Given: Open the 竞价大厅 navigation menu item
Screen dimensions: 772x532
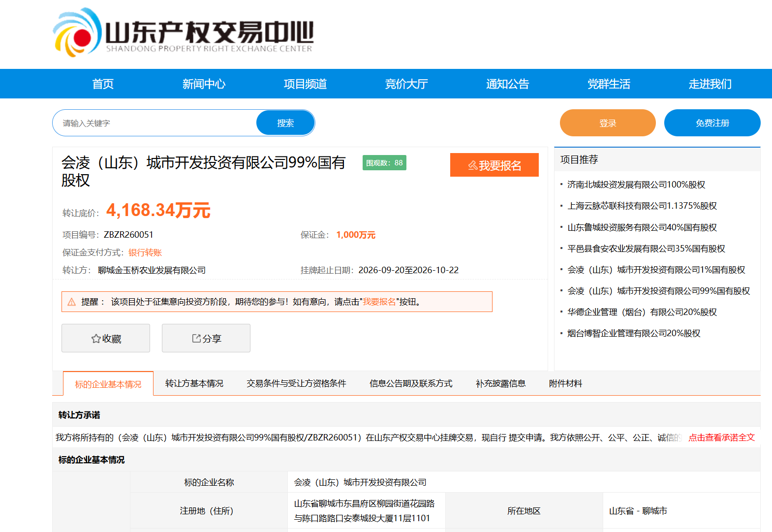Looking at the screenshot, I should (406, 84).
